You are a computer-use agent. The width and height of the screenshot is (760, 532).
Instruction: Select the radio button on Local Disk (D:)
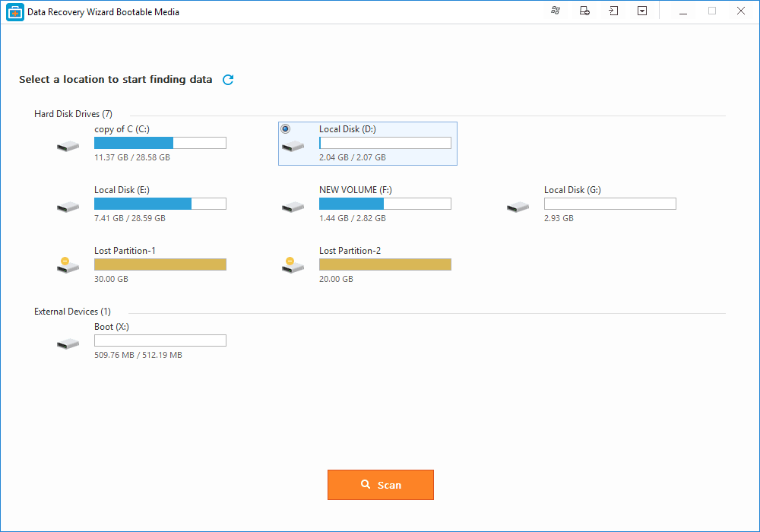[285, 128]
